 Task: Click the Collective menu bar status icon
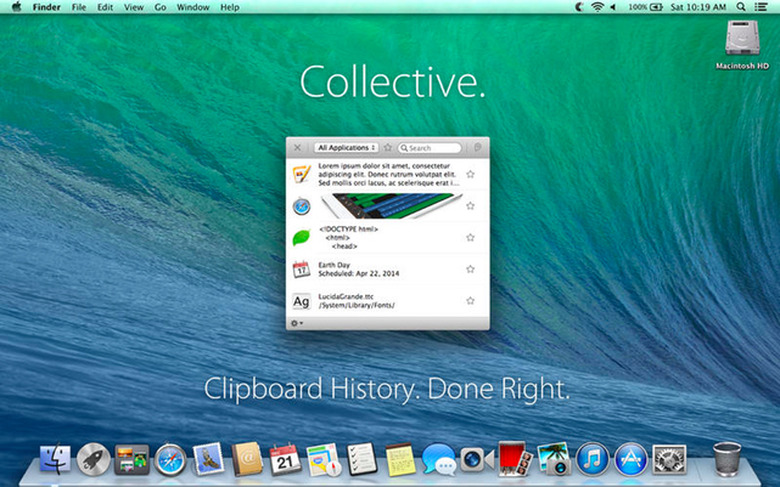tap(581, 7)
